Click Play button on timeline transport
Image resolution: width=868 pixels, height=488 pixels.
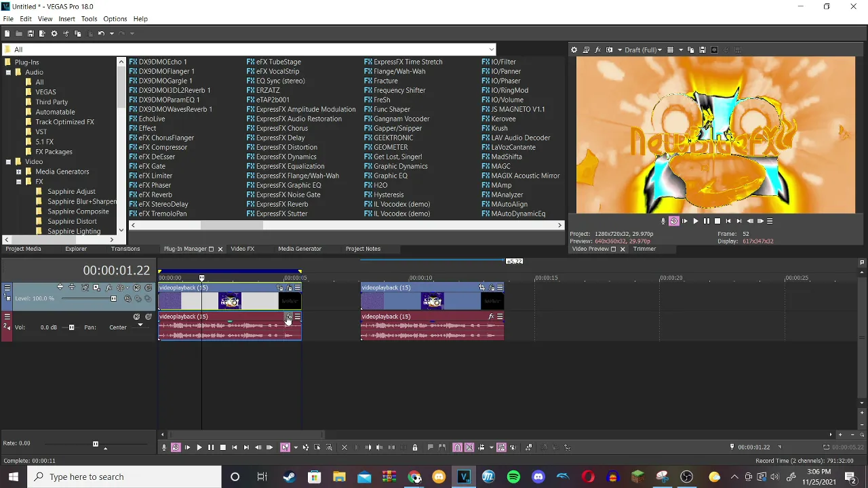coord(199,447)
